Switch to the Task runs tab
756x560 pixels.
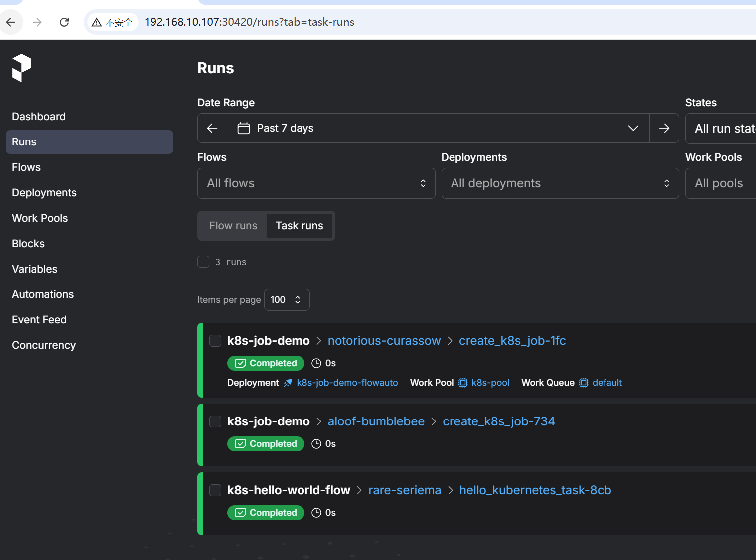(300, 226)
